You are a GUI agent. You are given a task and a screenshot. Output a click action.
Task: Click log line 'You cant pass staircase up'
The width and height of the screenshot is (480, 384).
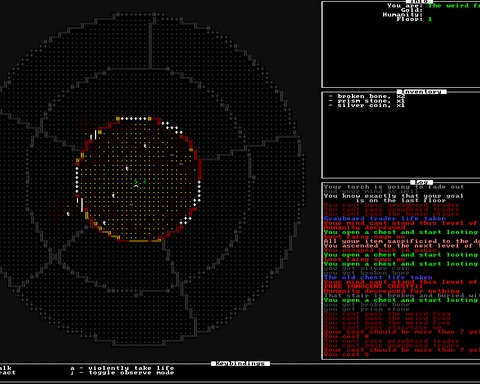[382, 327]
